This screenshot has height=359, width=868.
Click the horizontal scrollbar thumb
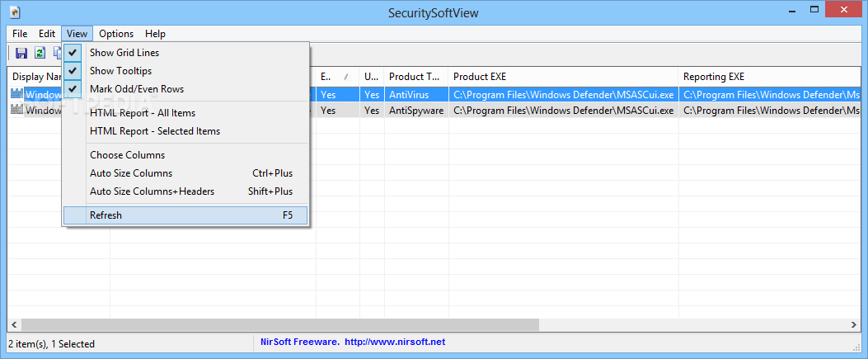click(x=280, y=324)
